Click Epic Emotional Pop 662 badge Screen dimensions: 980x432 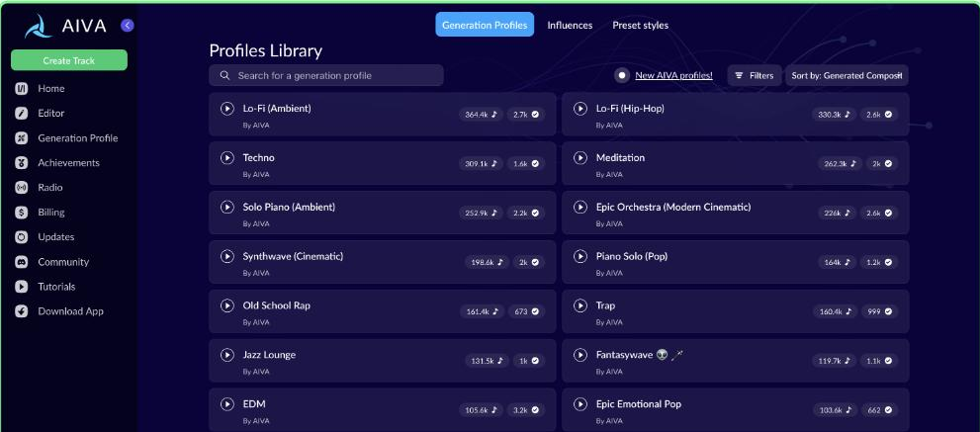(x=880, y=410)
